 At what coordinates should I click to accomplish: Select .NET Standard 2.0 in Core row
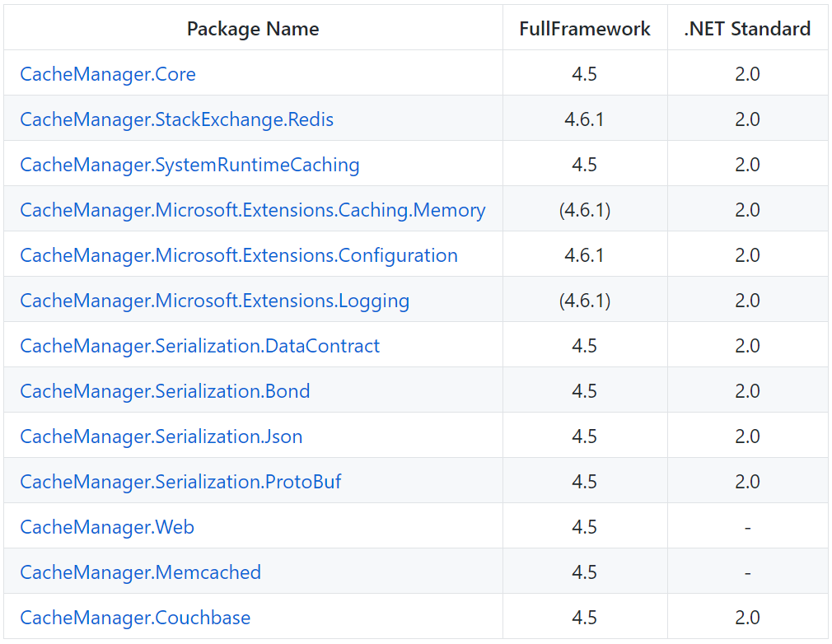tap(747, 74)
